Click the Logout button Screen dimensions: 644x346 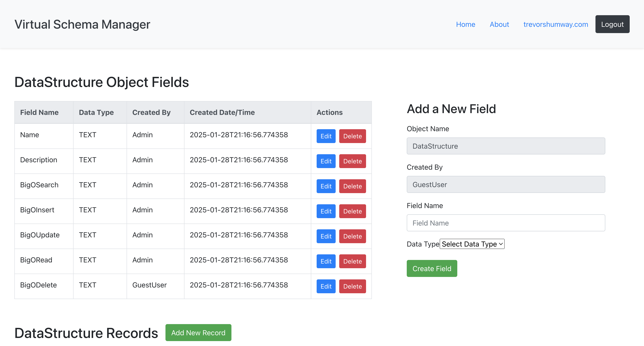click(612, 24)
